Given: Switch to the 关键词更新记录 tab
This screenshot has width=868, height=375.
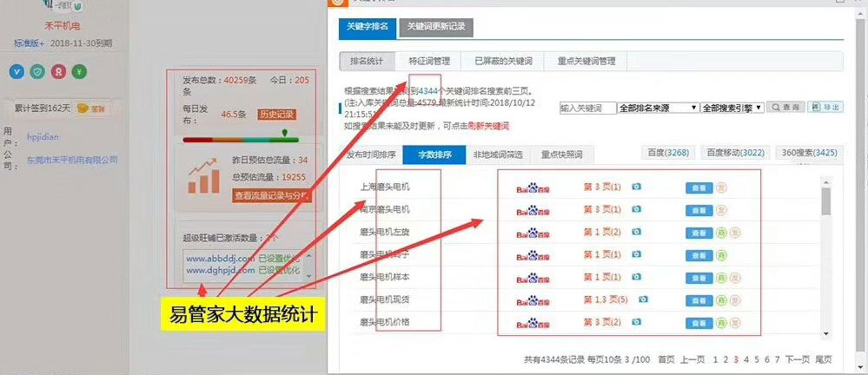Looking at the screenshot, I should [435, 27].
